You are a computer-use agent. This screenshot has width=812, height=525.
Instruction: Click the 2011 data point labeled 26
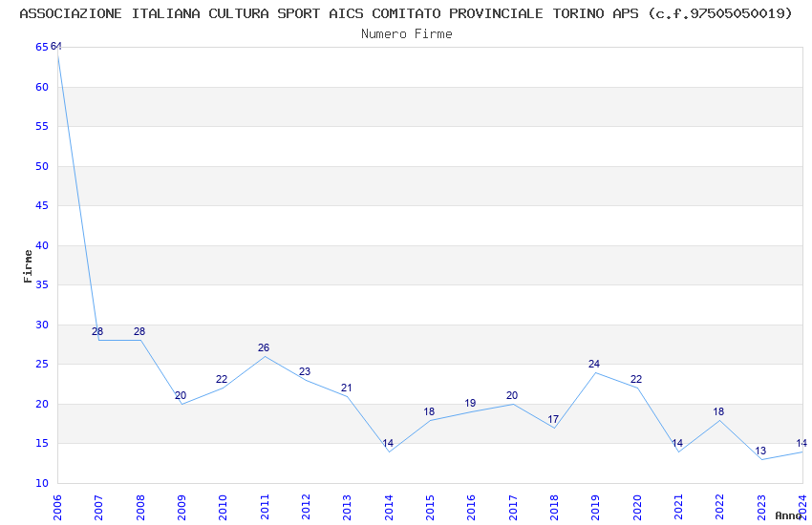pos(265,356)
